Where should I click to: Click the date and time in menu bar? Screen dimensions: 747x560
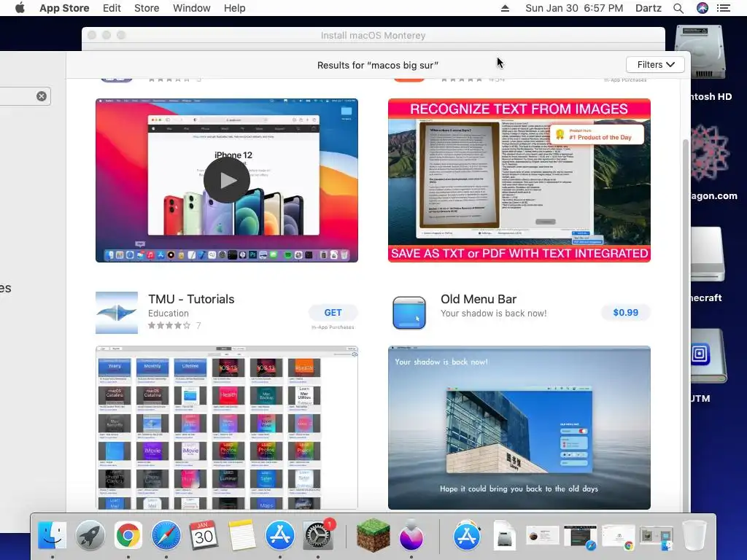click(574, 8)
